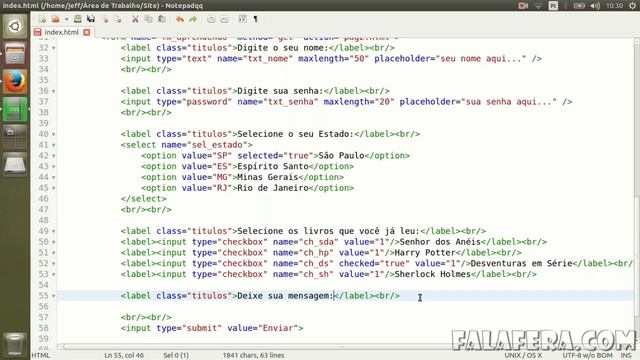Open the Wi-Fi network menu

pos(538,6)
